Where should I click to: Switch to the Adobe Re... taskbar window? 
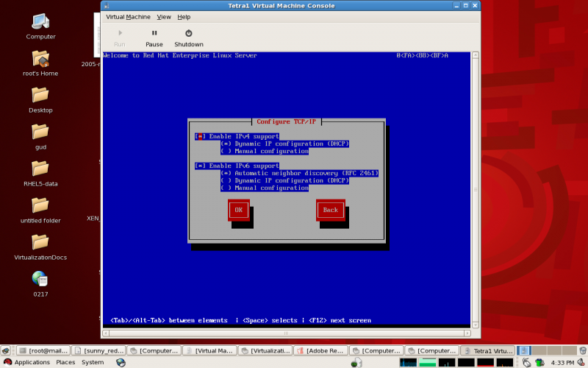pyautogui.click(x=320, y=351)
